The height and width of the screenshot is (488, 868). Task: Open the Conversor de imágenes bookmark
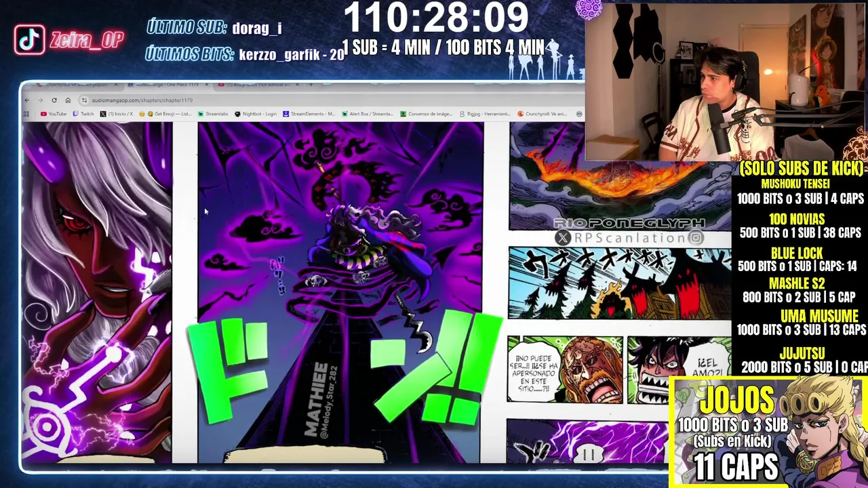pyautogui.click(x=426, y=114)
